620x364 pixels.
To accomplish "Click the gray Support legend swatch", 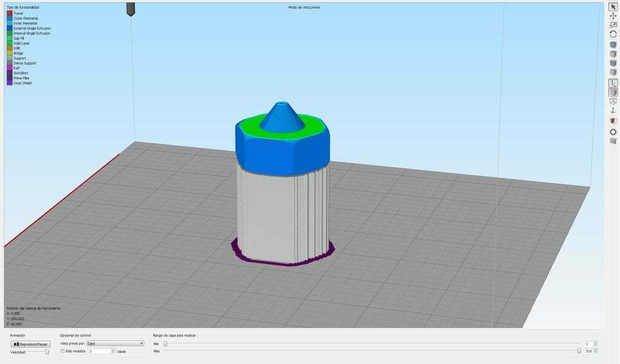I will (x=10, y=58).
